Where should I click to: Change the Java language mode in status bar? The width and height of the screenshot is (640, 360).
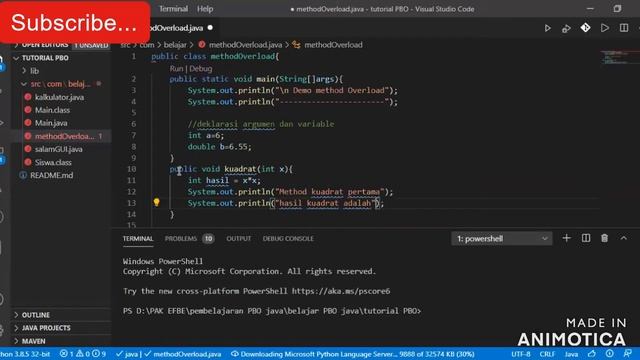click(x=571, y=354)
